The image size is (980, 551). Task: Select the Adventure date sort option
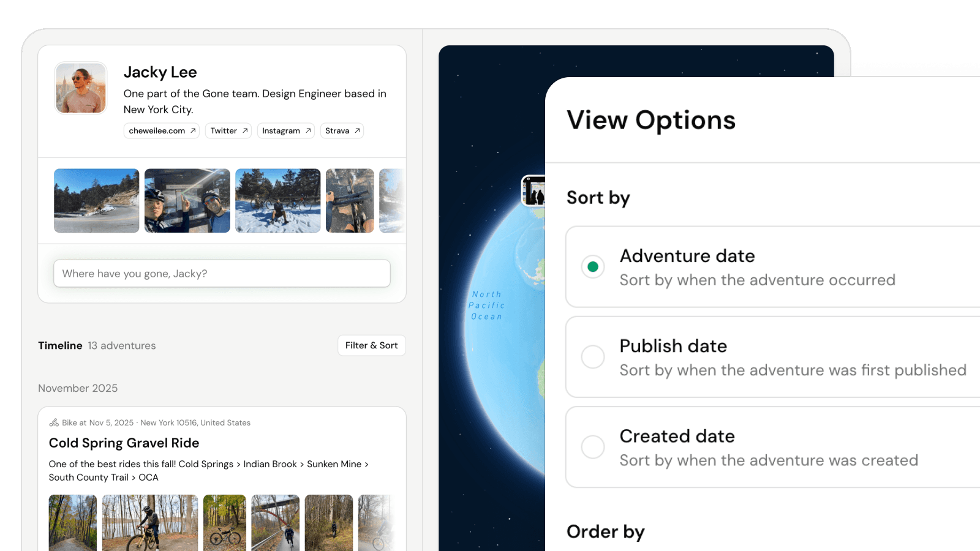pos(593,267)
